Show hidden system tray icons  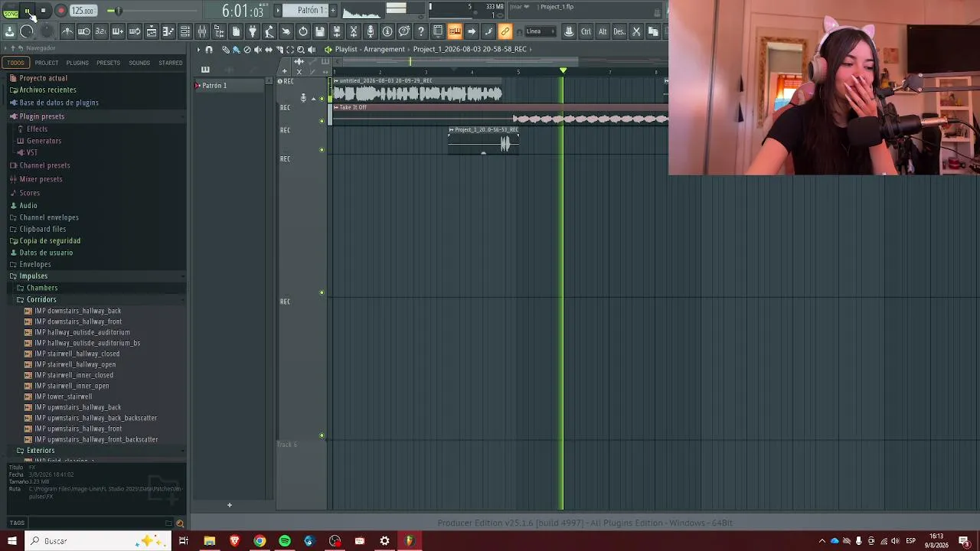(822, 541)
